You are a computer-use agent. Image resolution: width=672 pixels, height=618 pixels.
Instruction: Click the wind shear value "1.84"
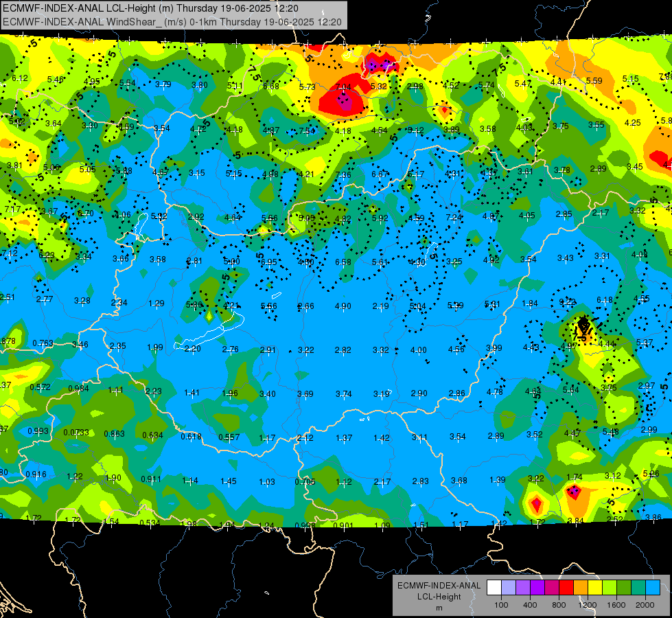(x=530, y=304)
